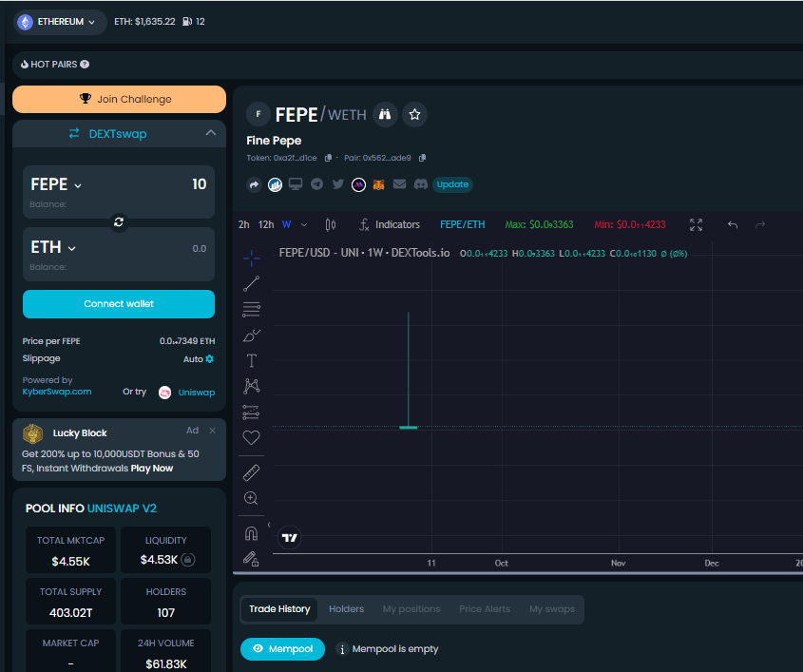Open the Twitter link icon

(x=338, y=183)
